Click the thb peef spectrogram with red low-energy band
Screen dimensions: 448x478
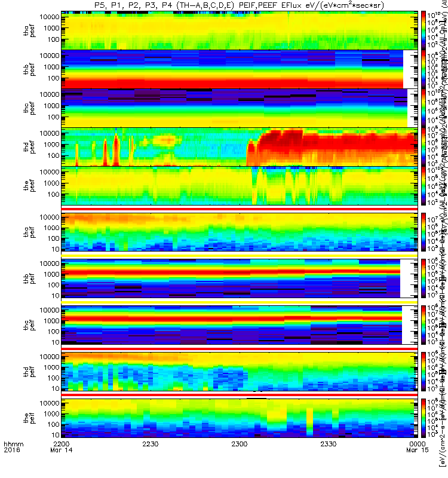[x=240, y=69]
